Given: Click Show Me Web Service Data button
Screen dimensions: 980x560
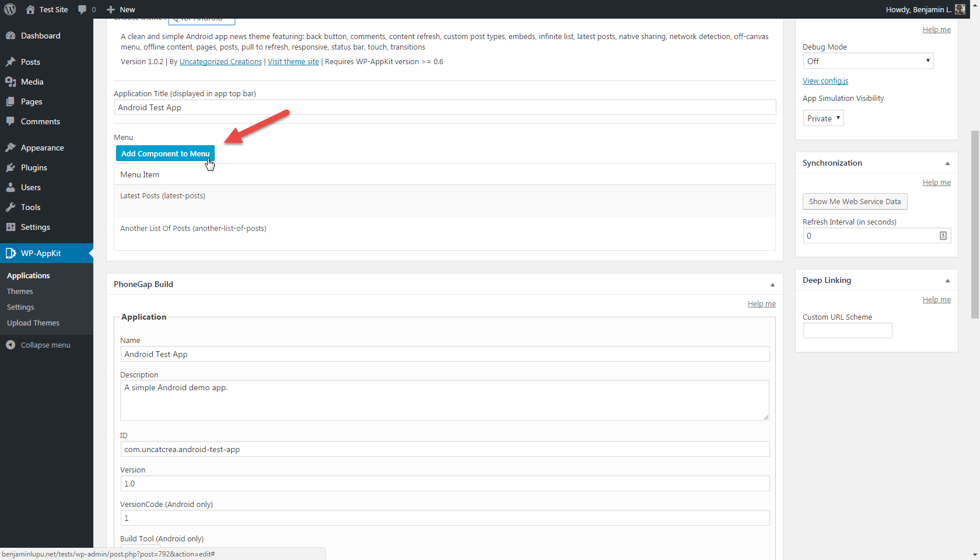Looking at the screenshot, I should 855,201.
